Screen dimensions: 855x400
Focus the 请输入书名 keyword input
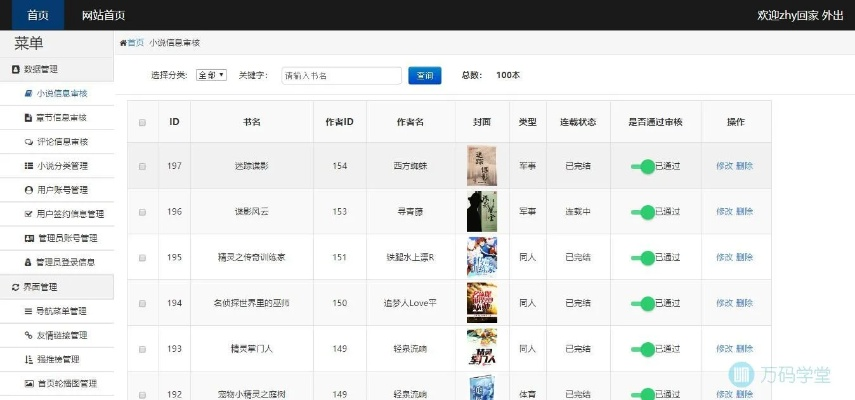341,76
